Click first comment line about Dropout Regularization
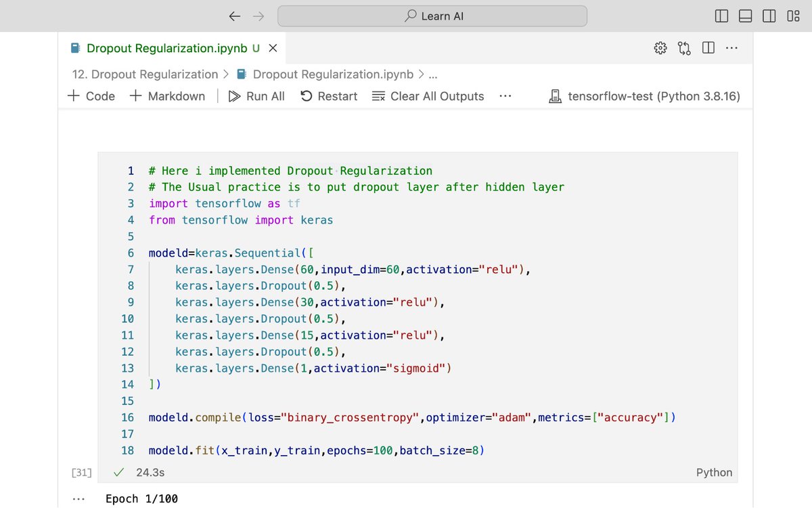Image resolution: width=812 pixels, height=508 pixels. click(290, 171)
